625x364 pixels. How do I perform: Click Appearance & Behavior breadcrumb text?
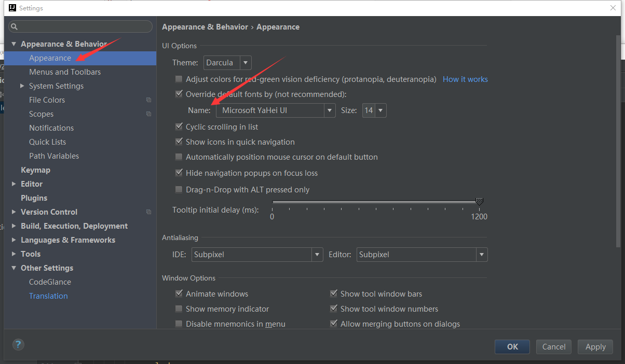205,27
